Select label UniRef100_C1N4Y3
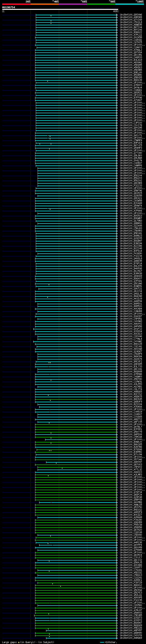Viewport: 146px width, 644px height. pos(131,48)
